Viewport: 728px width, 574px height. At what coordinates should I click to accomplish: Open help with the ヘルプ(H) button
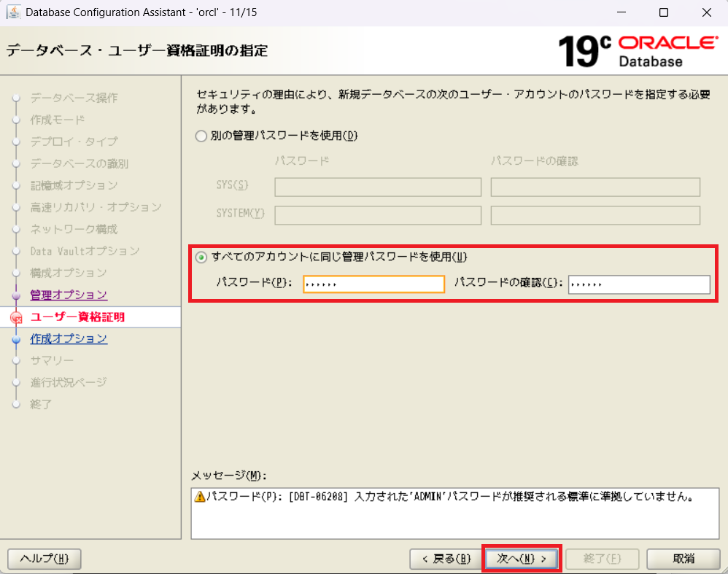pos(44,559)
